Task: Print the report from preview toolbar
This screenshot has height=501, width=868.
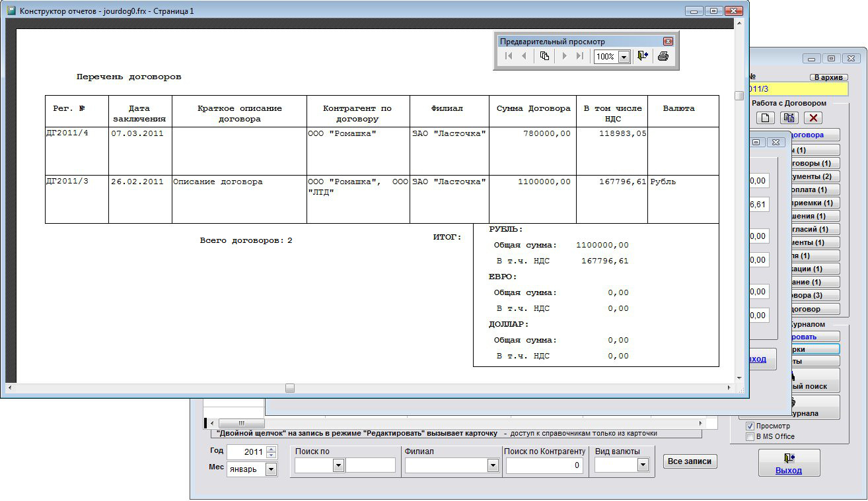Action: coord(663,57)
